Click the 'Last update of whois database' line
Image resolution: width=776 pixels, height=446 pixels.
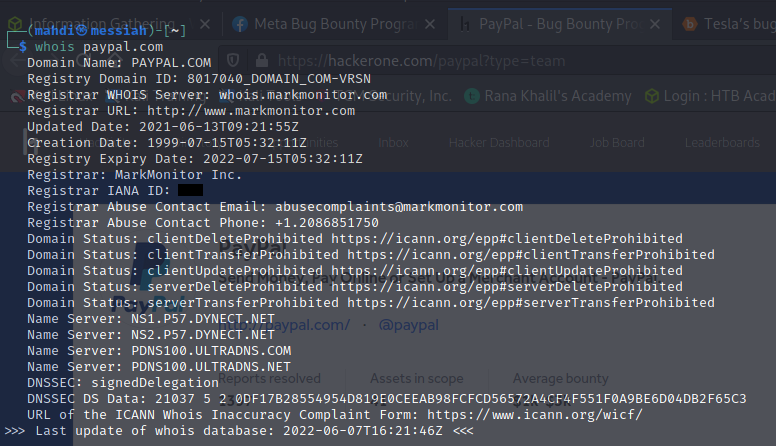click(x=239, y=431)
